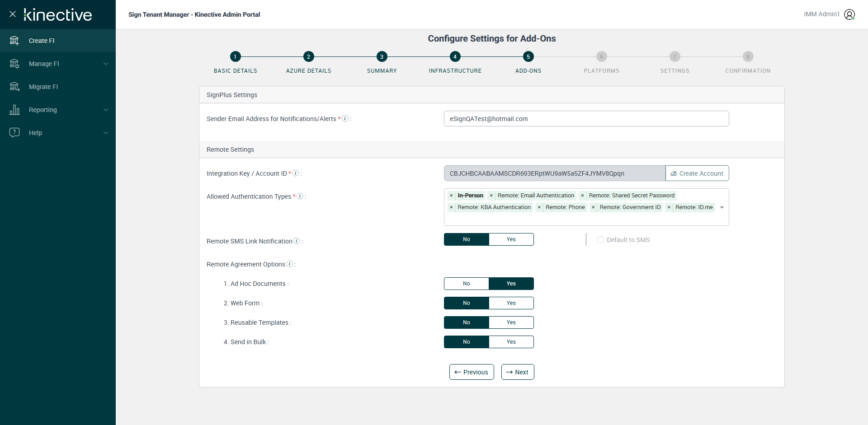
Task: Remove Remote: Shared Secret Password tag
Action: pos(582,196)
